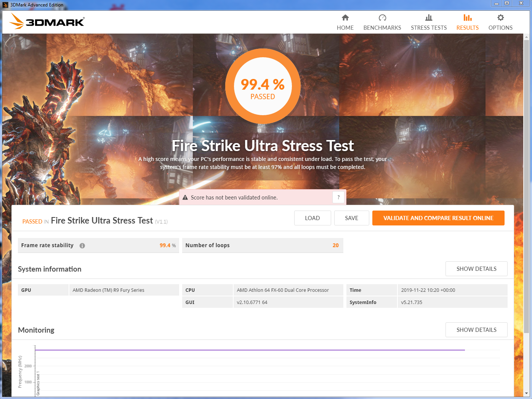
Task: Click the Frequency (MHz) axis label
Action: pyautogui.click(x=20, y=372)
